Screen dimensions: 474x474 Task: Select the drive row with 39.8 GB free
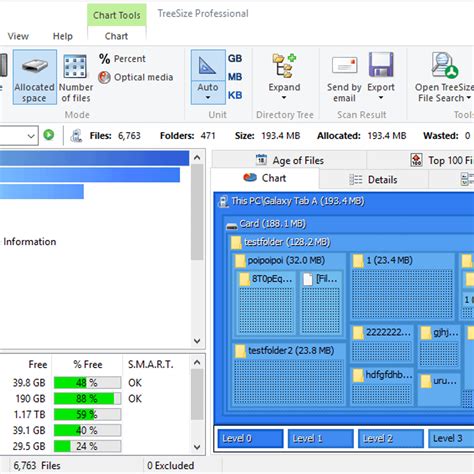pos(95,383)
